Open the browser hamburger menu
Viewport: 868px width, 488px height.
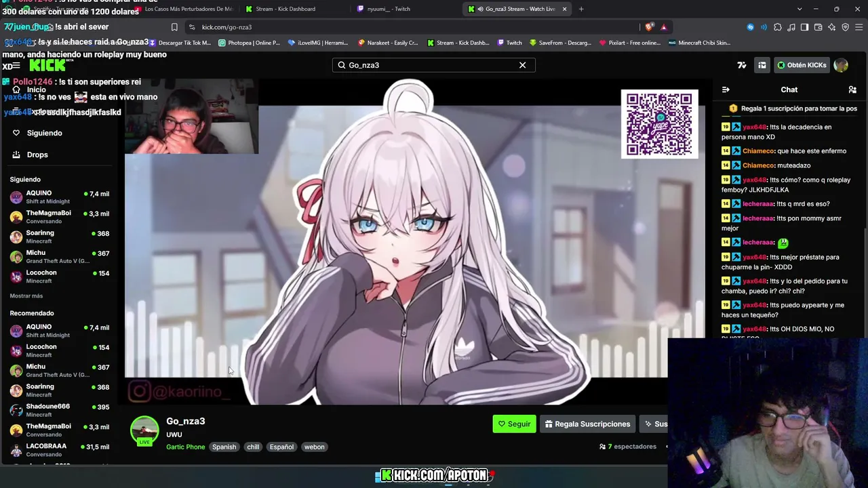(859, 27)
